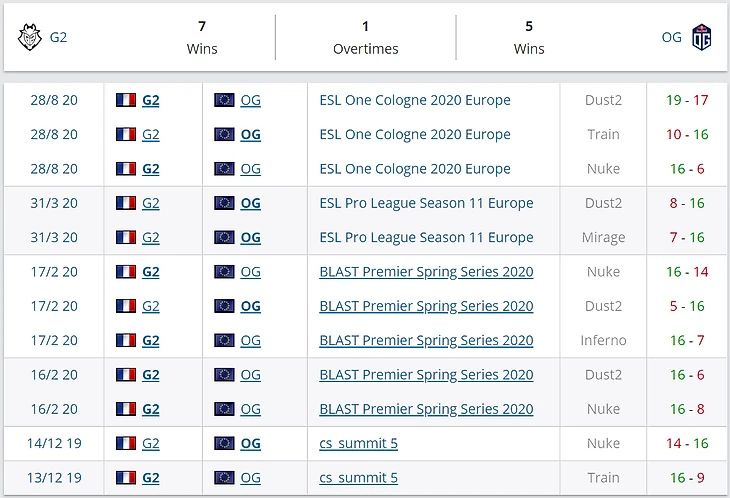The width and height of the screenshot is (730, 498).
Task: Click bold OG in the Train 10-16 row
Action: pos(250,134)
